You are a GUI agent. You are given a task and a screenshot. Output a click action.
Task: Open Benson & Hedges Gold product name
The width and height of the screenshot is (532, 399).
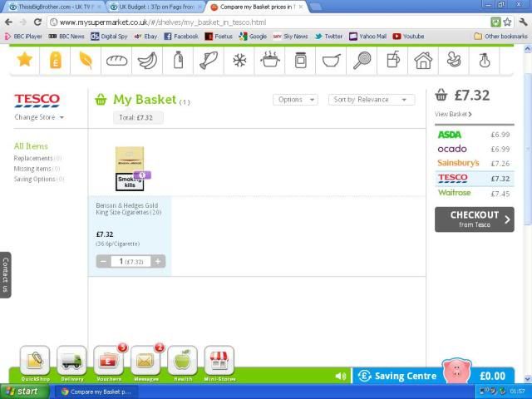[129, 209]
